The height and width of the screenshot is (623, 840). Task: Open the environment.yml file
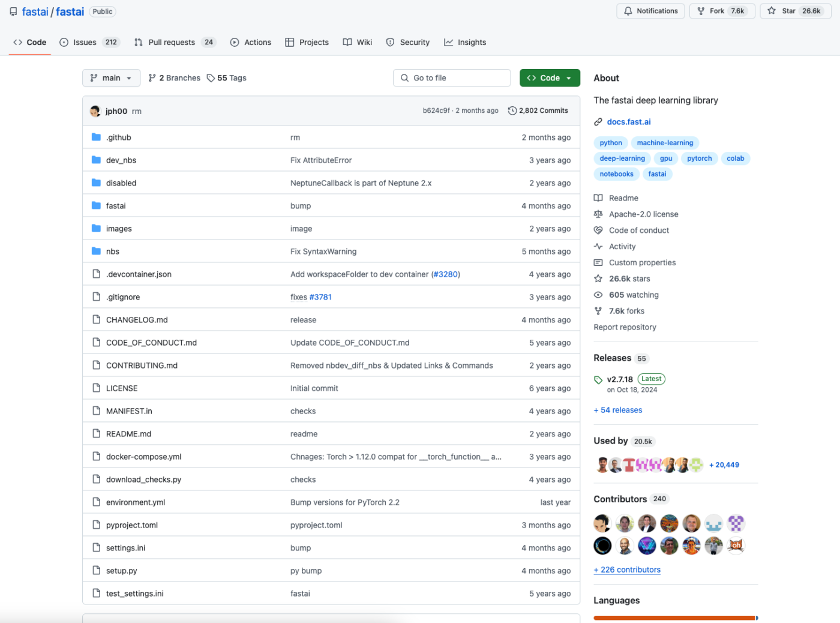point(136,502)
